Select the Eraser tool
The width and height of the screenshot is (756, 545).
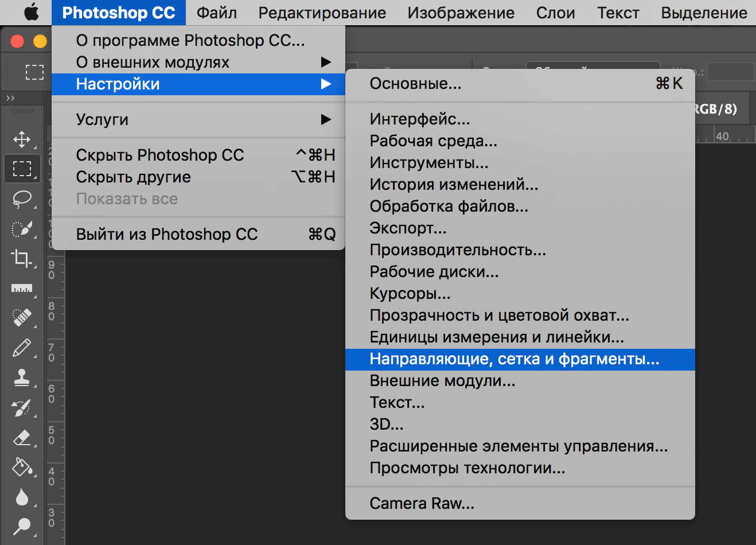pos(22,437)
